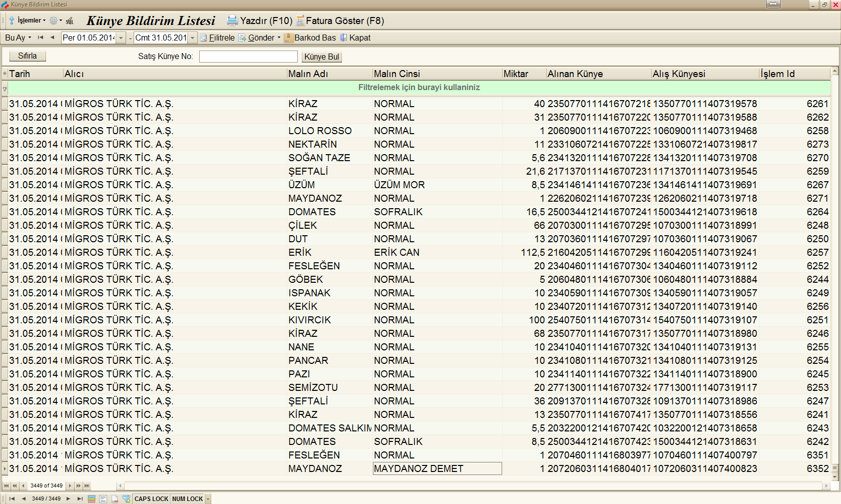Click the Künye Bul button
Screen dimensions: 841x504
point(321,57)
